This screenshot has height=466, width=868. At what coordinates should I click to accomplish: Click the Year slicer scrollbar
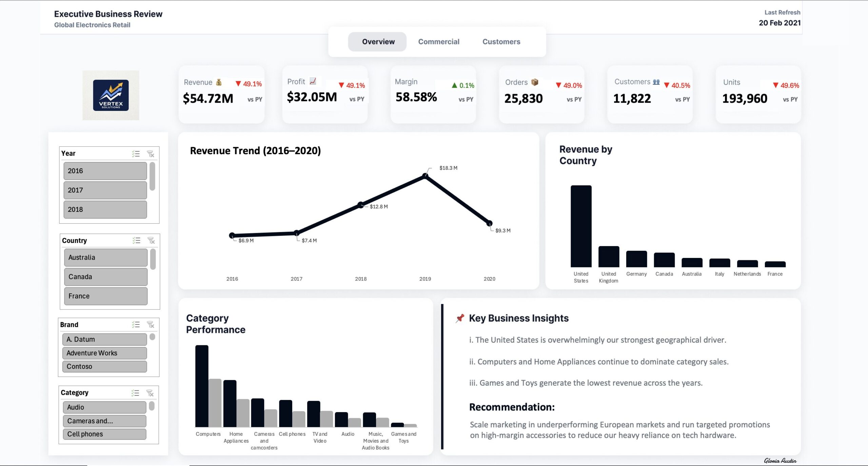tap(152, 176)
